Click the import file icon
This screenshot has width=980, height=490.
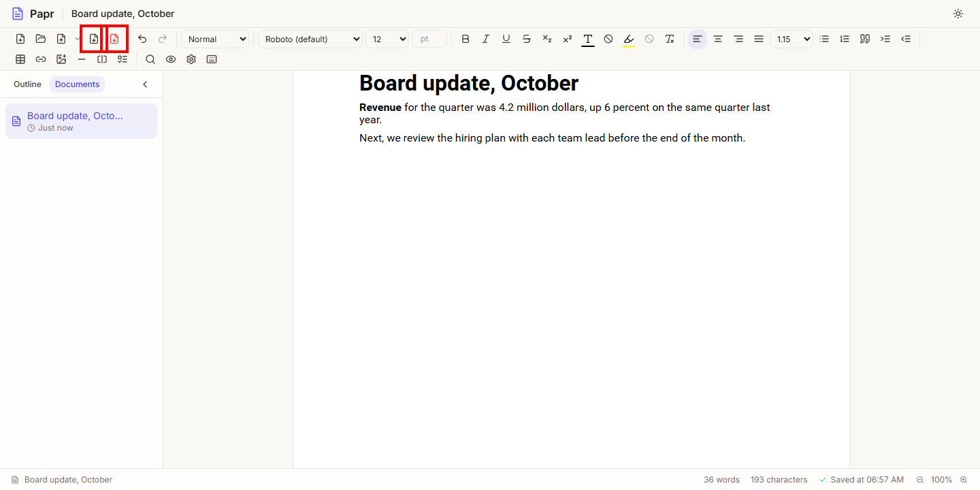pos(61,39)
